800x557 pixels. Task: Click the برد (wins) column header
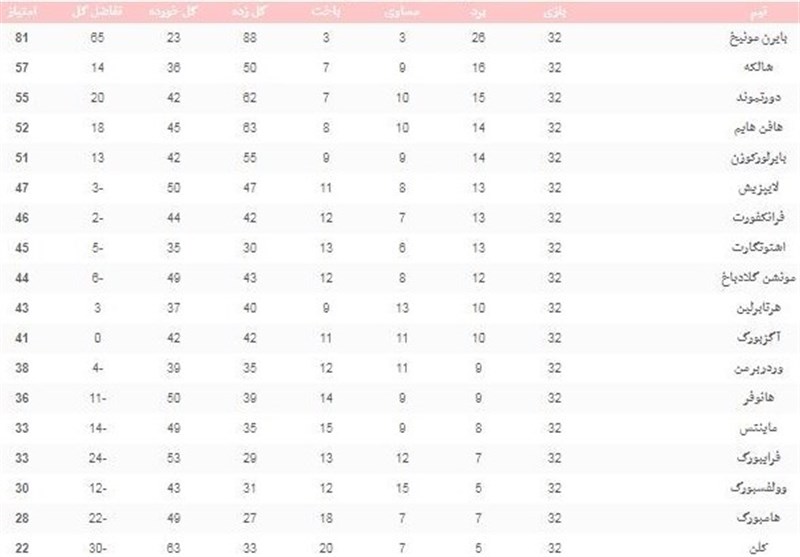[x=479, y=12]
